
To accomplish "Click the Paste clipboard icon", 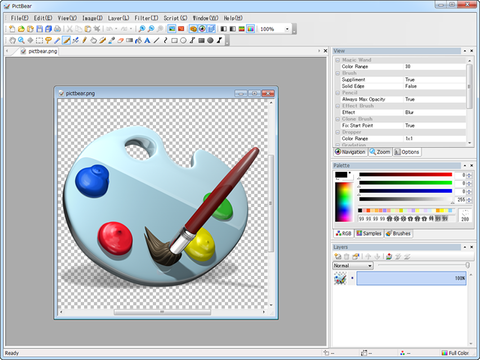I will coord(88,29).
